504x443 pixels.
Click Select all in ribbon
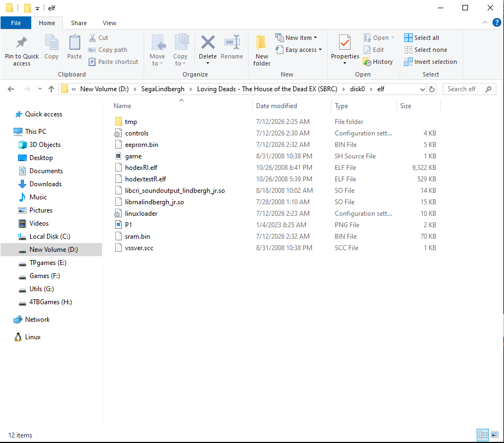pyautogui.click(x=422, y=38)
